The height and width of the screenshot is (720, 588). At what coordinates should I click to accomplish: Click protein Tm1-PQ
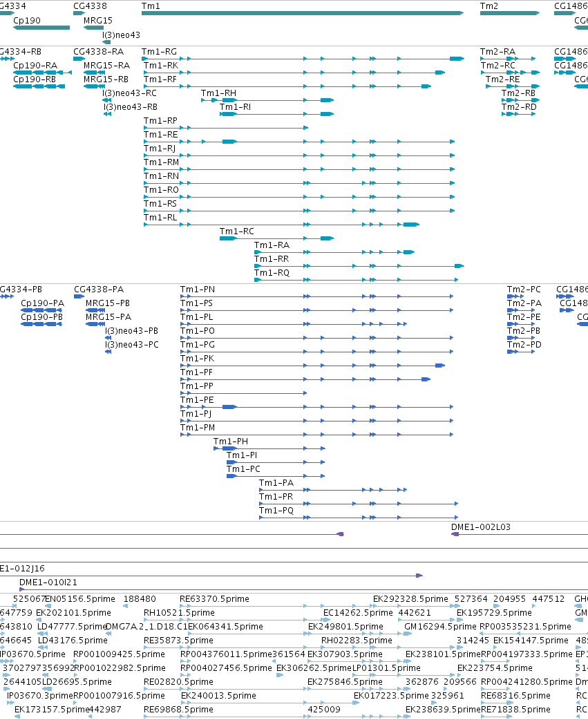point(359,518)
